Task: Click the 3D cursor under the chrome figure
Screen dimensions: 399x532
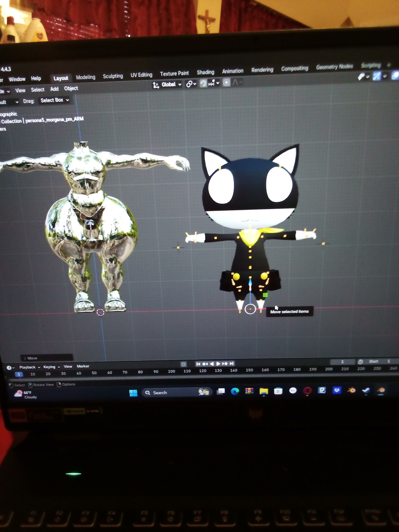Action: click(x=100, y=312)
